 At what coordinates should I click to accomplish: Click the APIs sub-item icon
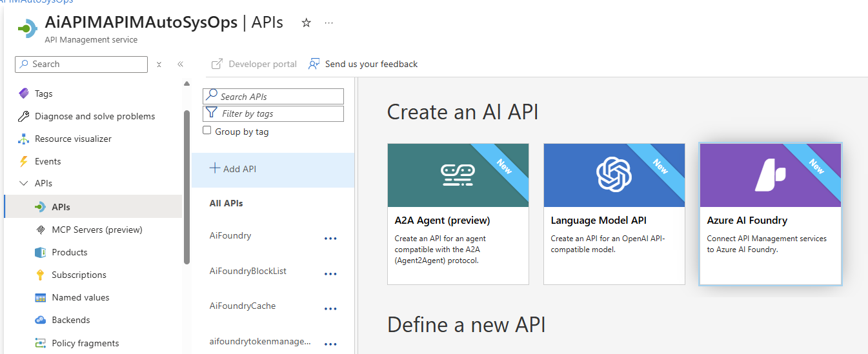[x=40, y=207]
